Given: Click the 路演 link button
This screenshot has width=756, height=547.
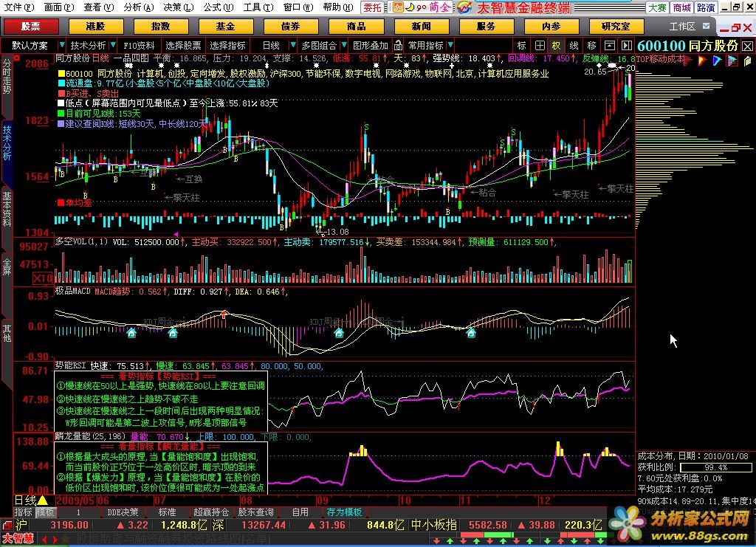Looking at the screenshot, I should 706,7.
